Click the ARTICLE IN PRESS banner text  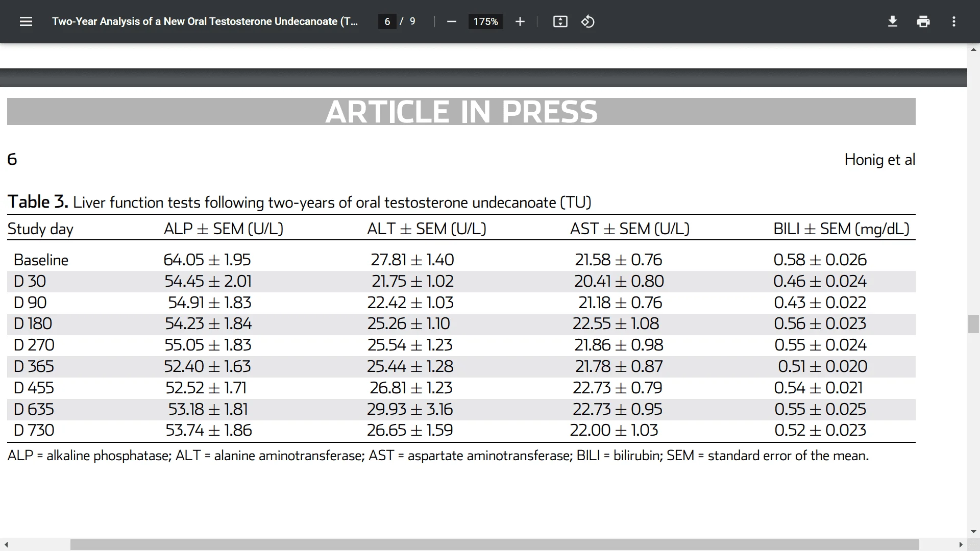click(x=461, y=112)
